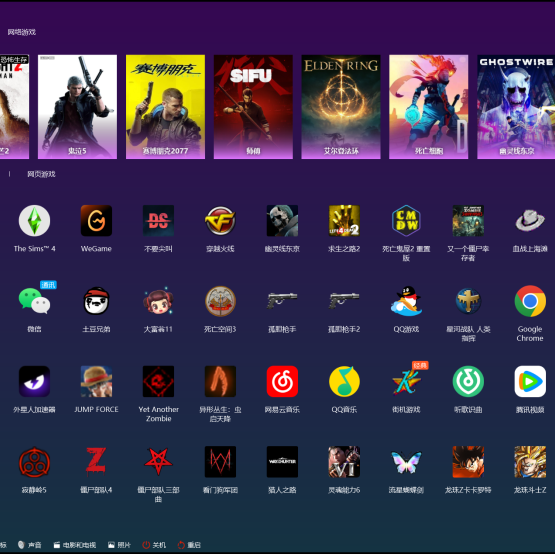Launch the QQ游戏 penguin icon
The width and height of the screenshot is (555, 554).
click(x=406, y=301)
